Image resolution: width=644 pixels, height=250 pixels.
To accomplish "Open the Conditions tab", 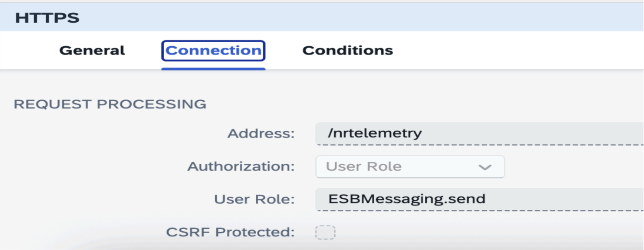I will tap(347, 50).
